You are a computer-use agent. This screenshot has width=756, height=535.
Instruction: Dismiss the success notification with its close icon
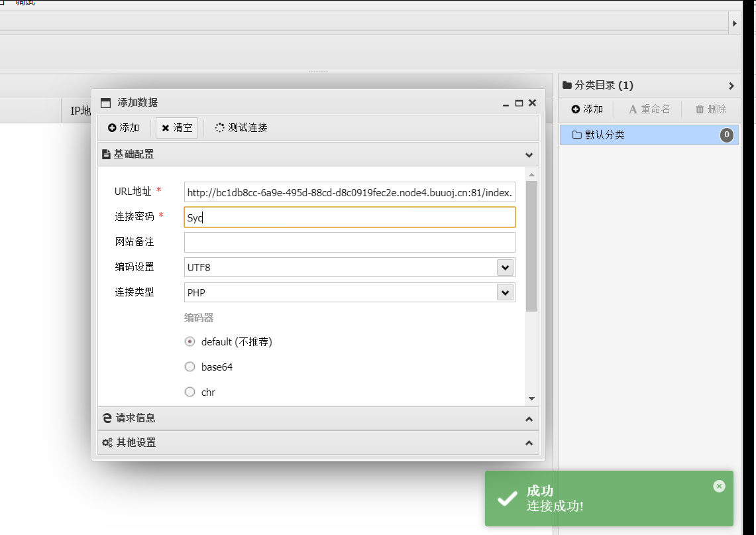[x=719, y=487]
